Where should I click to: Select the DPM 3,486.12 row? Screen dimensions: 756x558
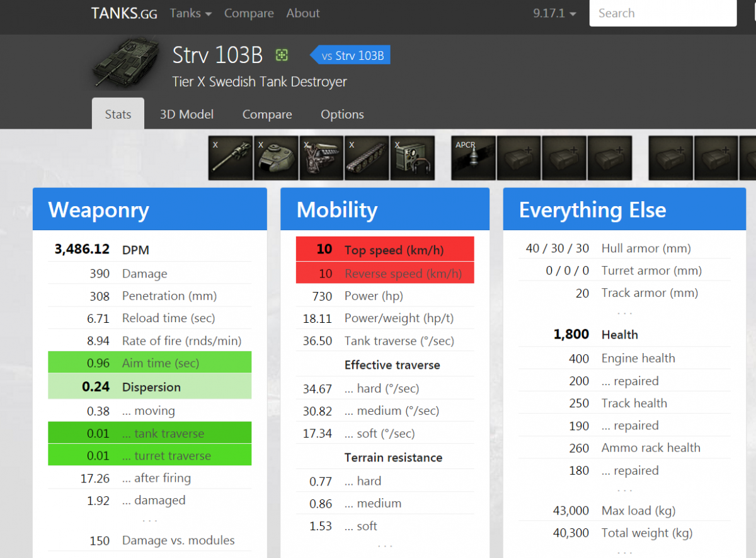[x=150, y=250]
